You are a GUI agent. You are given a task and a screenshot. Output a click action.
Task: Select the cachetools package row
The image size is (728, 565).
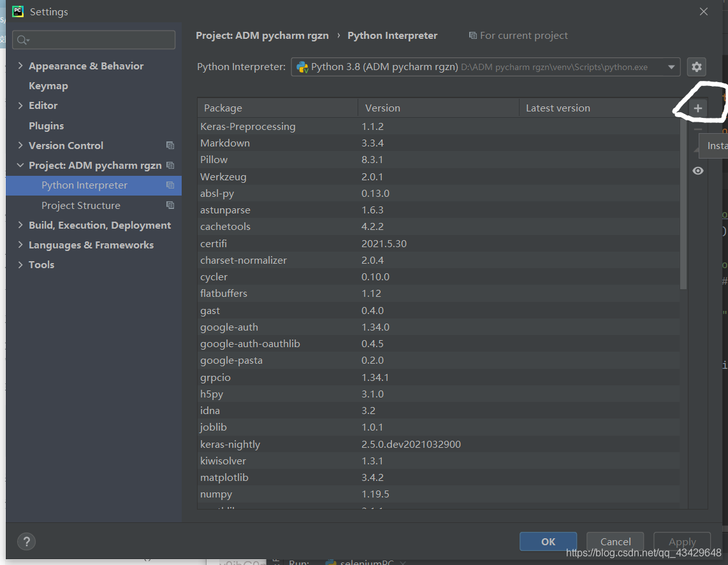439,226
